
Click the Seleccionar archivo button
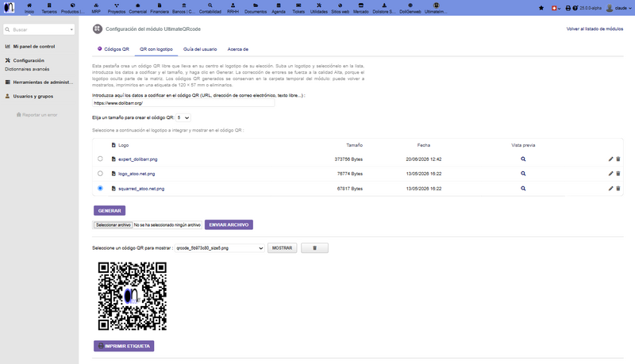click(113, 225)
